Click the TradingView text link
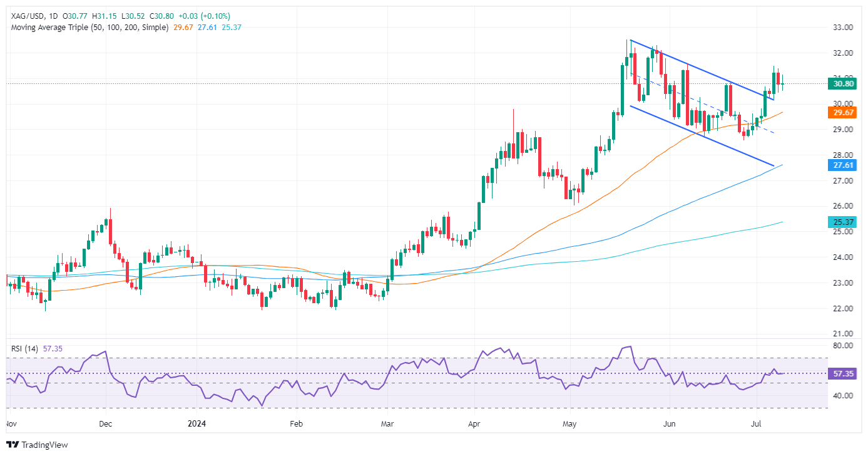The image size is (868, 456). coord(44,445)
